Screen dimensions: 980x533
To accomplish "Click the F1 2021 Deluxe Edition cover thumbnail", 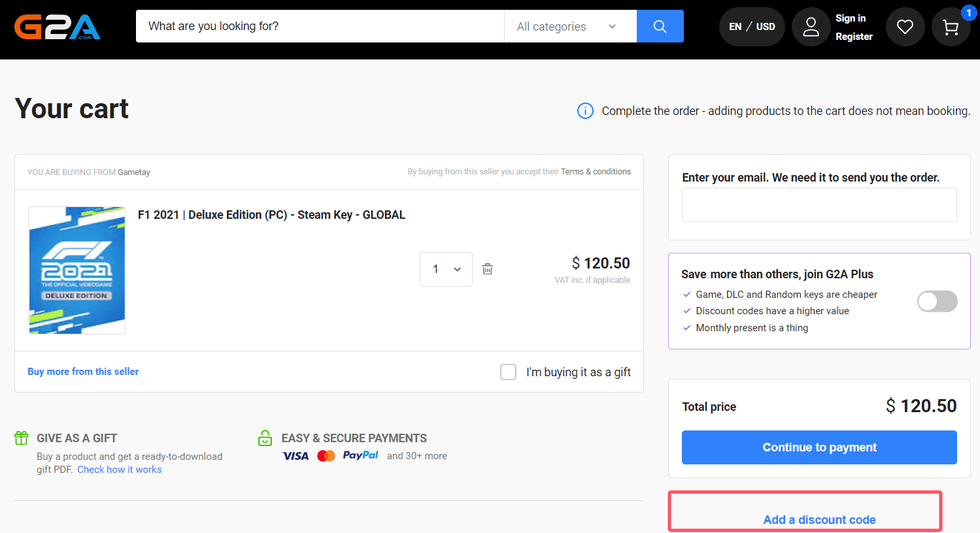I will click(x=77, y=270).
